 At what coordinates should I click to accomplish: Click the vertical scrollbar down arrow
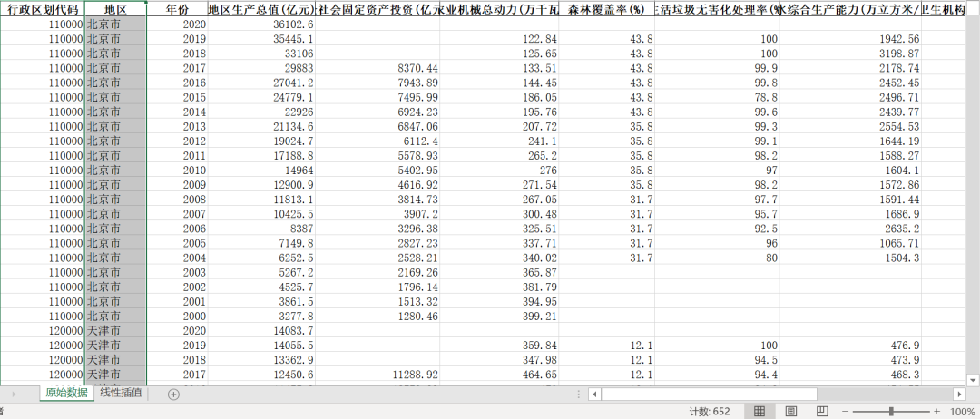point(973,380)
